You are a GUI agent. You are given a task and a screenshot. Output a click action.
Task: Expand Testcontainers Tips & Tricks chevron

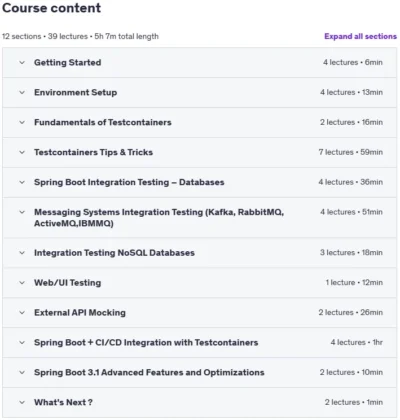tap(22, 152)
